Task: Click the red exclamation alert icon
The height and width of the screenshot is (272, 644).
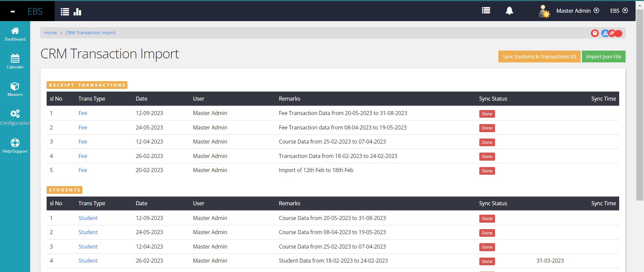Action: coord(594,33)
